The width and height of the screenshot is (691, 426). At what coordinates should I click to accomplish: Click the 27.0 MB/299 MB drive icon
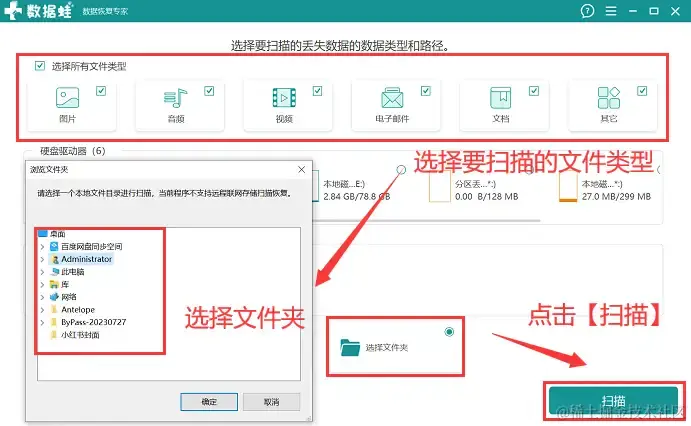(x=568, y=188)
